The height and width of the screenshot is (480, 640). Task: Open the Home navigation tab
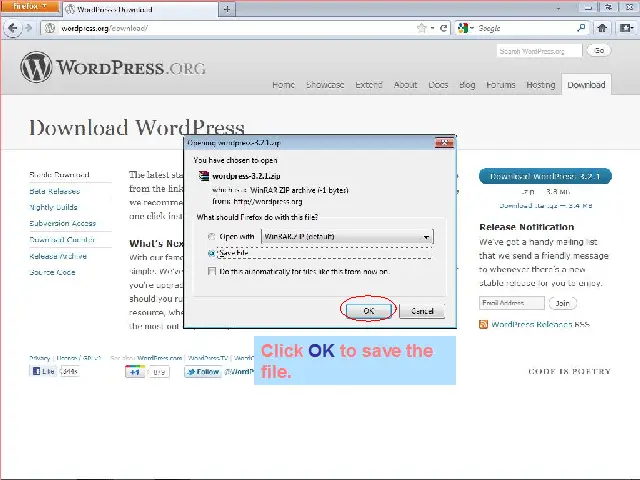(x=283, y=85)
